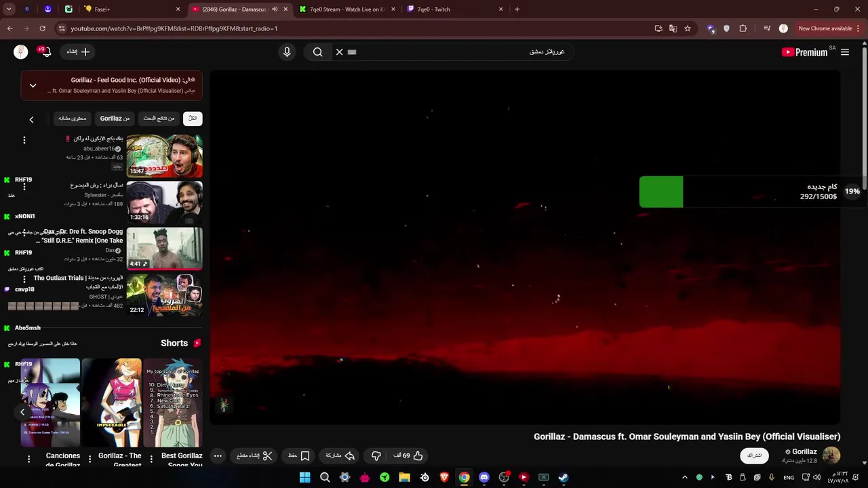The image size is (868, 488).
Task: Like the video with thumbs up
Action: [x=409, y=456]
